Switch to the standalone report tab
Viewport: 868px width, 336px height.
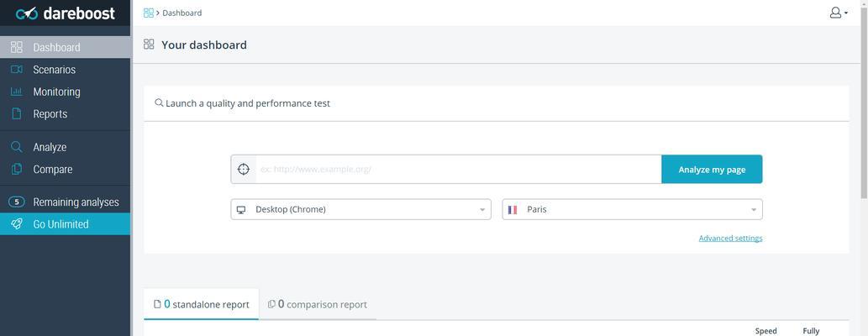pos(201,304)
